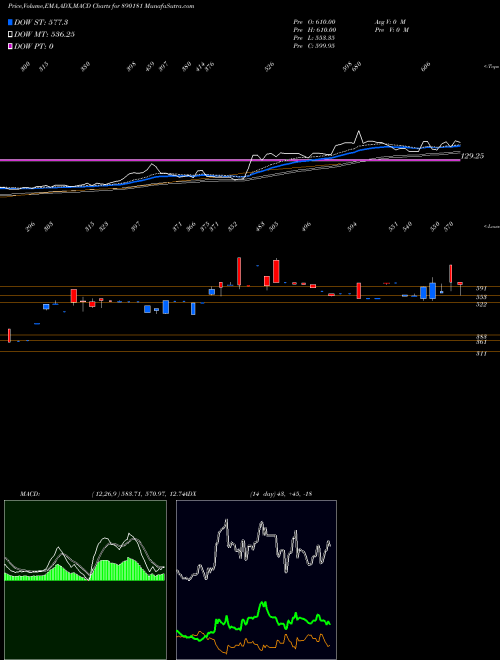Select the 'DOW ST: 577.3' legend text
Viewport: 500px width, 660px height.
[41, 22]
